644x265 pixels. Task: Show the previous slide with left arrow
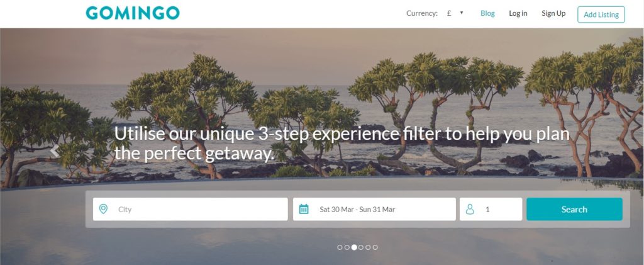click(x=55, y=151)
